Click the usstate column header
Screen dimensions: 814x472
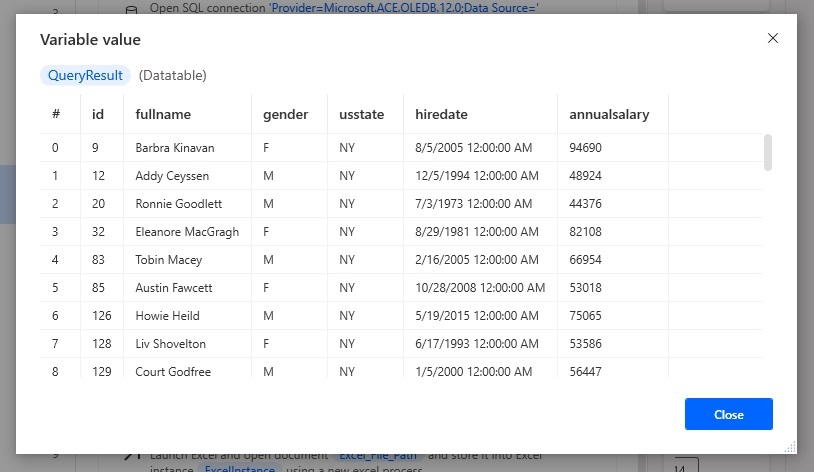tap(361, 114)
